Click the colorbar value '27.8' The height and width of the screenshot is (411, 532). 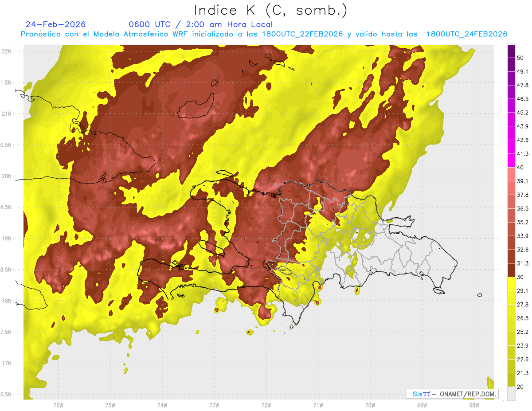click(523, 304)
